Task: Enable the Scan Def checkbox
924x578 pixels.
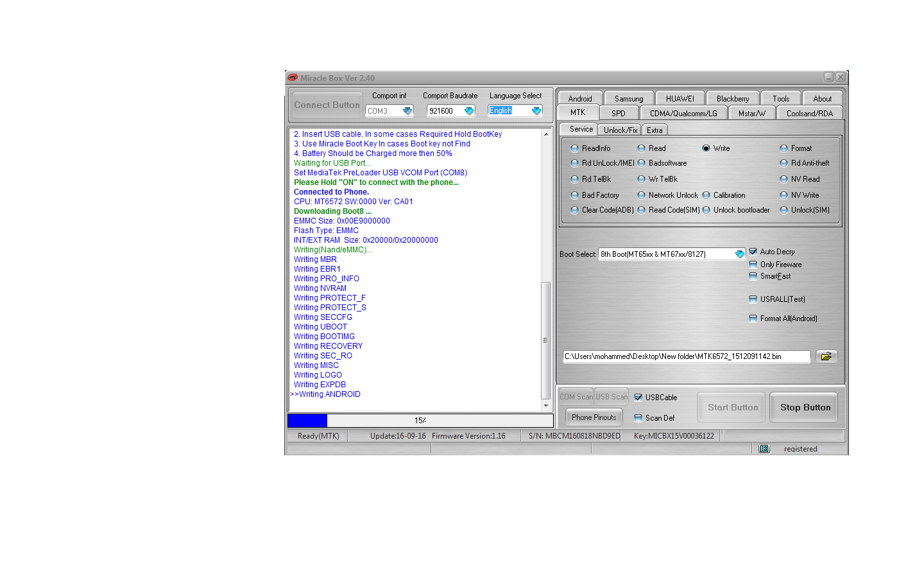Action: (638, 418)
